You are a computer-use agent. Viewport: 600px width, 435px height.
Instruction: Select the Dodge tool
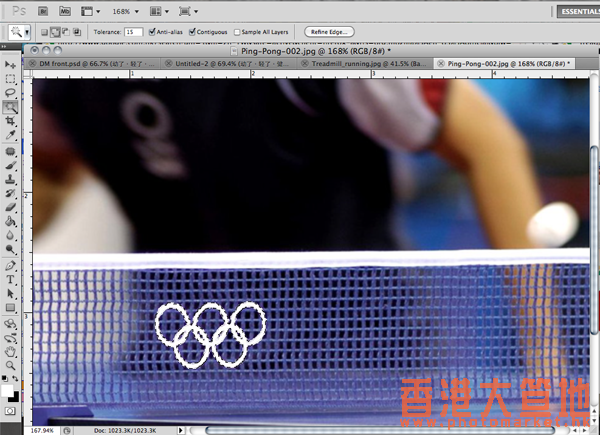click(x=10, y=250)
